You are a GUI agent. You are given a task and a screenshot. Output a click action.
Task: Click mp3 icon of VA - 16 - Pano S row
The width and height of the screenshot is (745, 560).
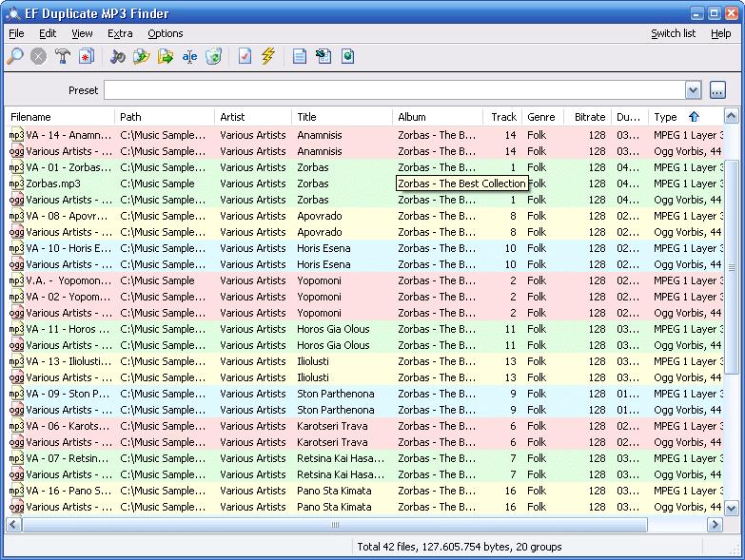(x=16, y=491)
